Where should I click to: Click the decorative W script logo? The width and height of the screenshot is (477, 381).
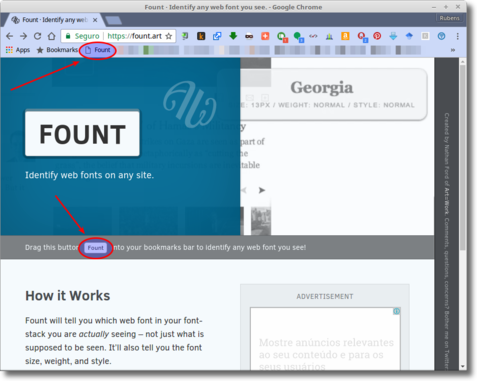point(190,104)
